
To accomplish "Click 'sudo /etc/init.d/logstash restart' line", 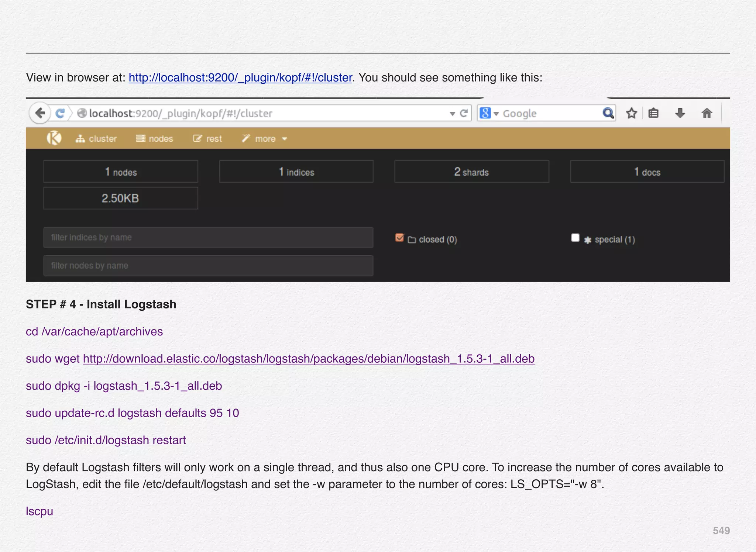I will coord(106,440).
